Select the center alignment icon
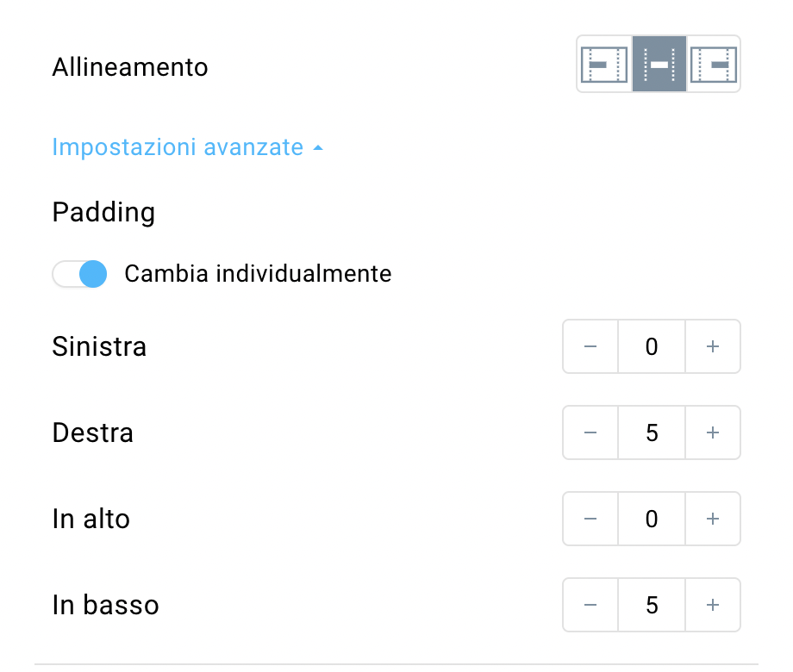793x672 pixels. [659, 65]
